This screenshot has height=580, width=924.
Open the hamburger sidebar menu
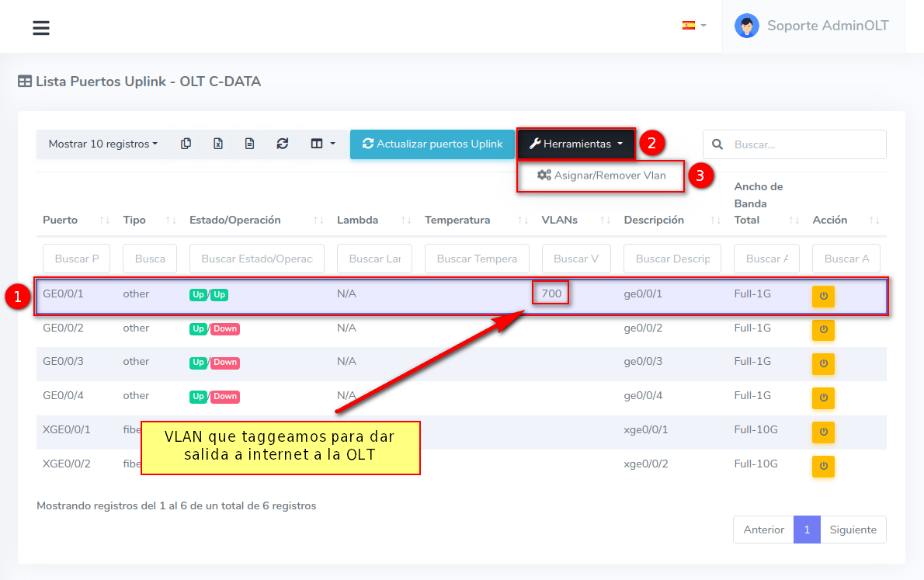click(41, 28)
